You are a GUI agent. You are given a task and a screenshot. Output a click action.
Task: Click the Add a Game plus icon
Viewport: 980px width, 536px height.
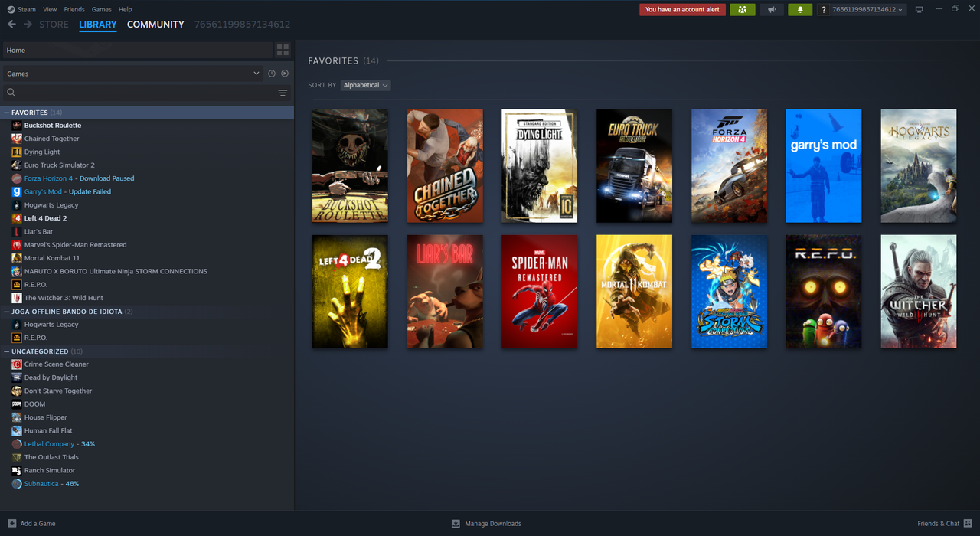pos(12,524)
